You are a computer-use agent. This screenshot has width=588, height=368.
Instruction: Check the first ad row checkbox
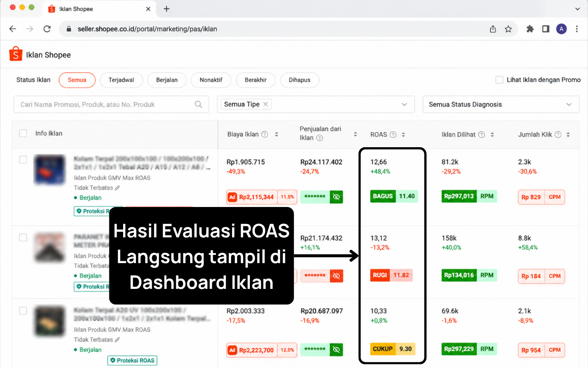[23, 160]
